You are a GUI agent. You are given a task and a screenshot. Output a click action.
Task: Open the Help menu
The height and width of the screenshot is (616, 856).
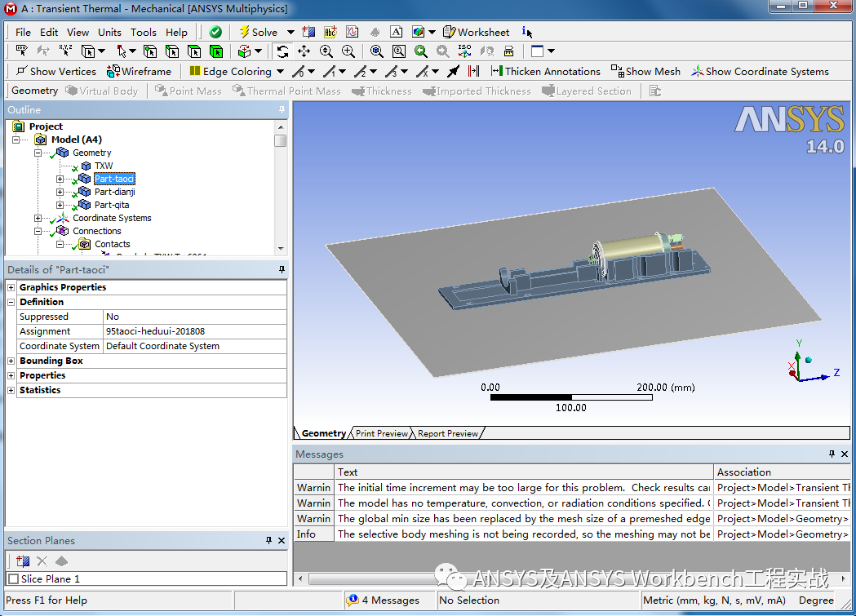click(176, 32)
